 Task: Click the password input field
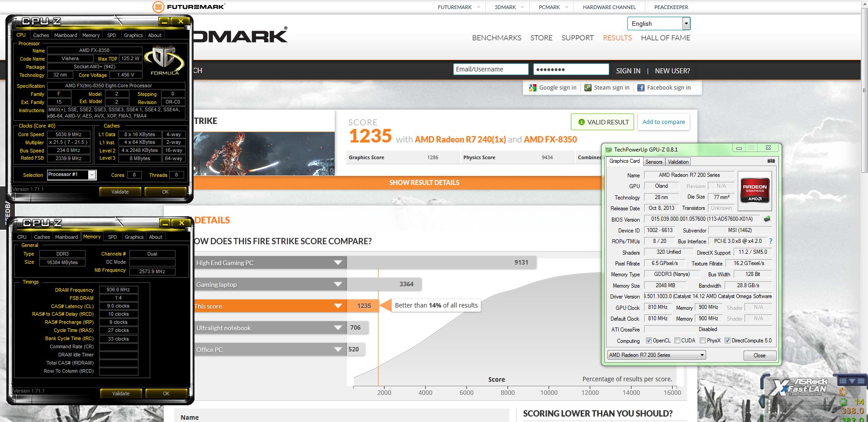(x=571, y=69)
